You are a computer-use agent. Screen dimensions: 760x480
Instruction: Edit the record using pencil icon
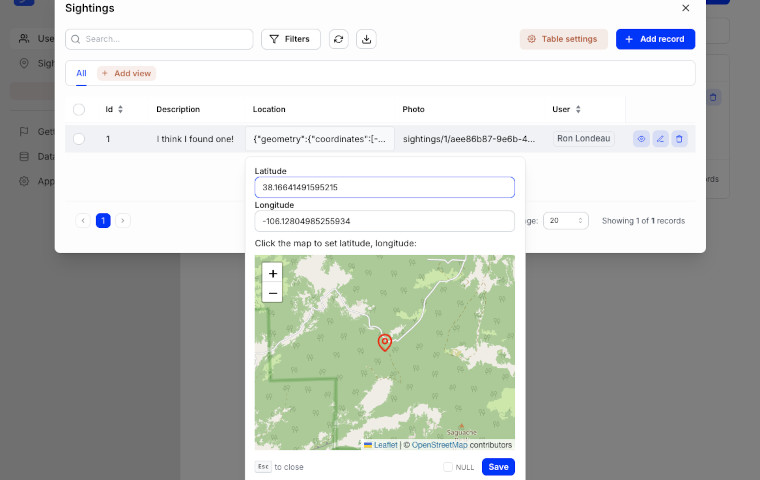pyautogui.click(x=660, y=139)
